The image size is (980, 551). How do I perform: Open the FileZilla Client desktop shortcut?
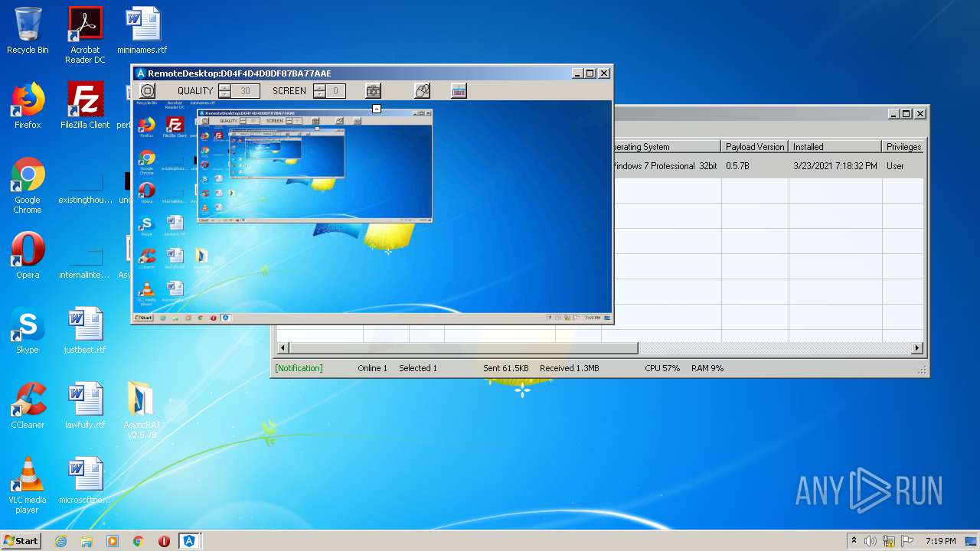click(85, 106)
